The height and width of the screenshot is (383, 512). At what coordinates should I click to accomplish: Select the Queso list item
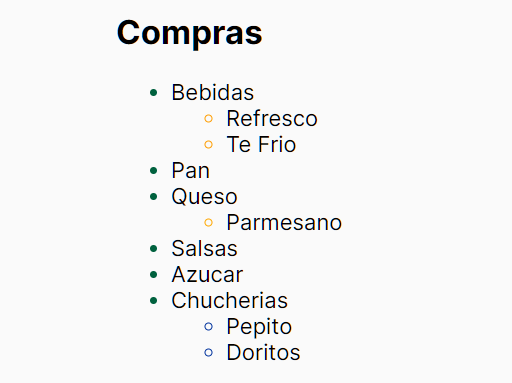204,196
